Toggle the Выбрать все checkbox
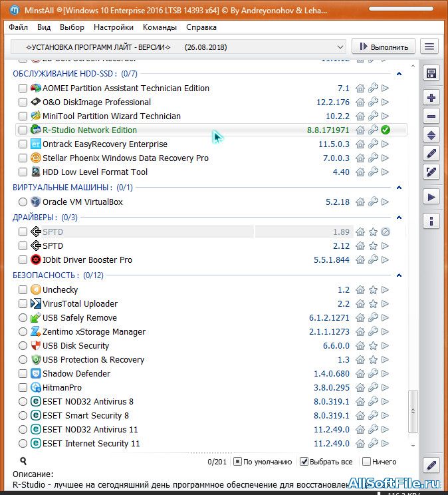 pyautogui.click(x=304, y=462)
